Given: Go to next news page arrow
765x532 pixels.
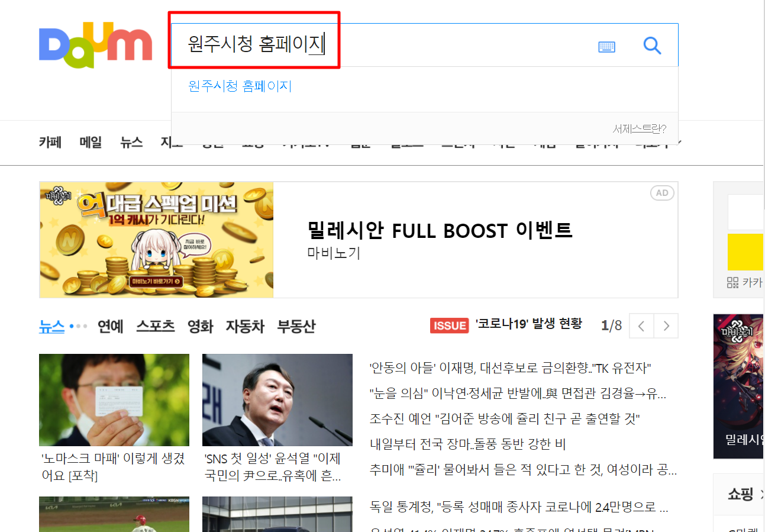Looking at the screenshot, I should tap(666, 325).
